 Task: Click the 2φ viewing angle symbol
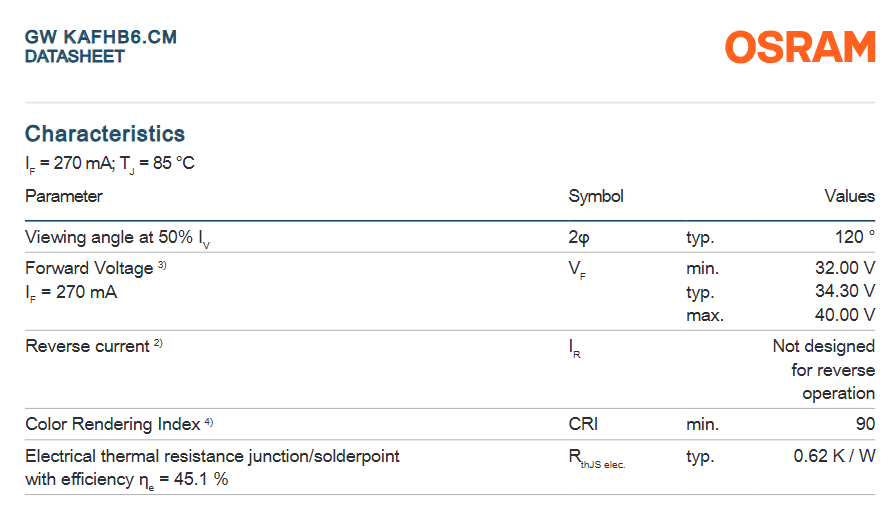point(579,238)
